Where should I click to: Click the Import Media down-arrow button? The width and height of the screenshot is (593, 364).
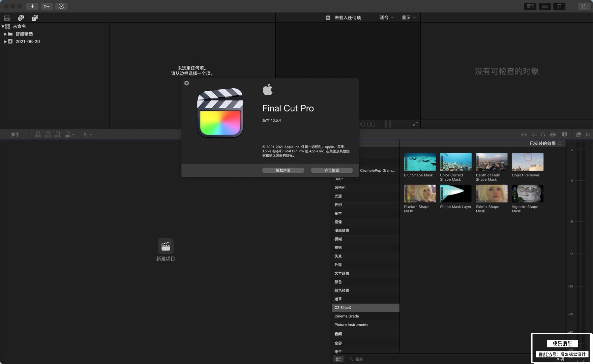point(32,6)
